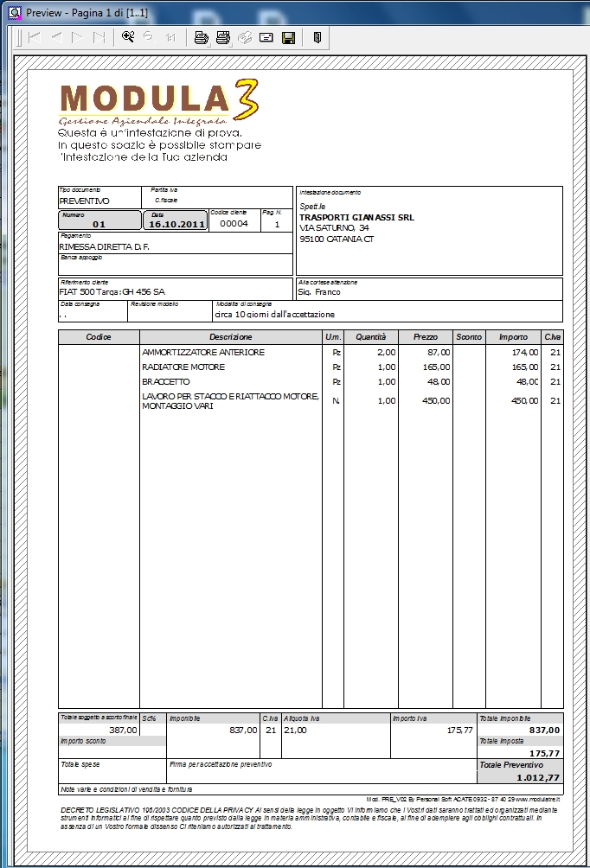Zoom in on the preview

click(128, 37)
